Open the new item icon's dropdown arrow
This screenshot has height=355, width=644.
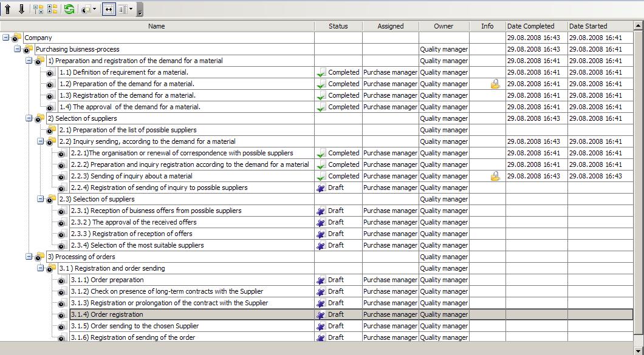pos(94,9)
